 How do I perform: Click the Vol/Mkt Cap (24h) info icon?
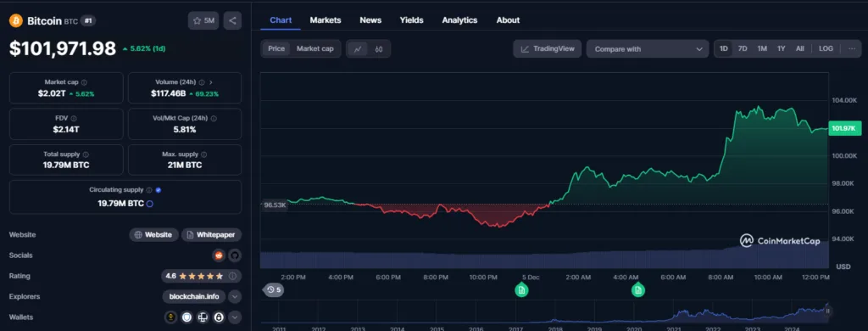tap(214, 118)
